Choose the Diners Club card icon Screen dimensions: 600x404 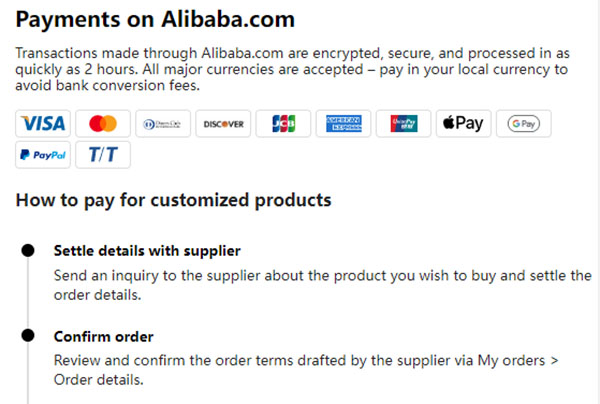pos(162,124)
